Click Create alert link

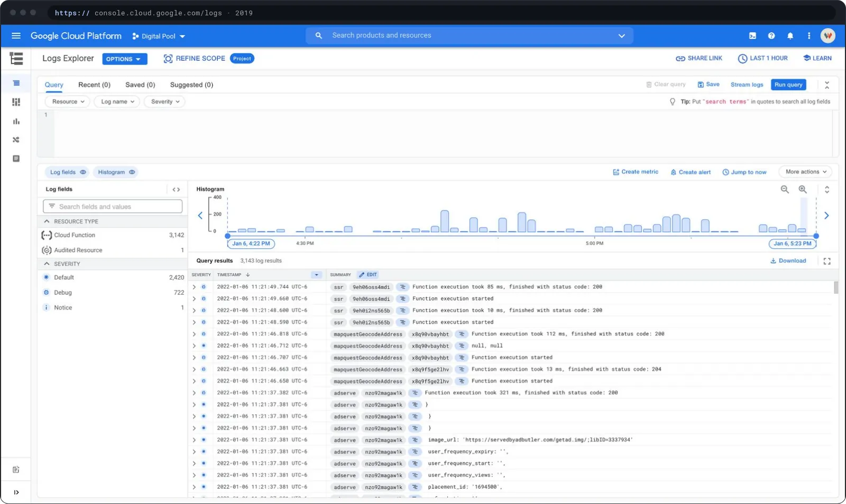coord(691,172)
